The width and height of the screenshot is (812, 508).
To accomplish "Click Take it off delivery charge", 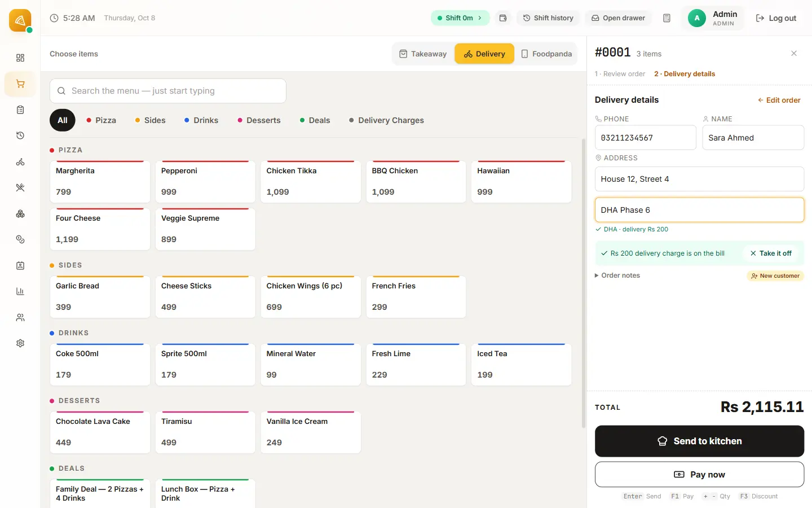I will point(771,253).
